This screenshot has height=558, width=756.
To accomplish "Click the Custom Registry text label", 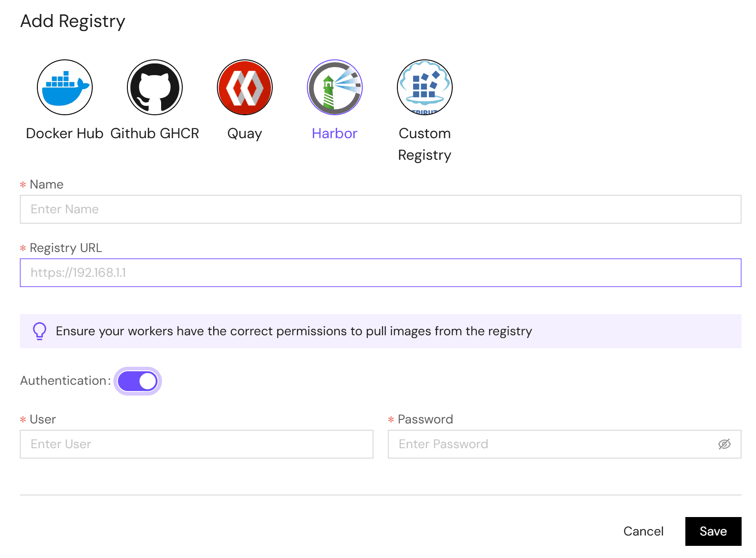I will [x=425, y=144].
